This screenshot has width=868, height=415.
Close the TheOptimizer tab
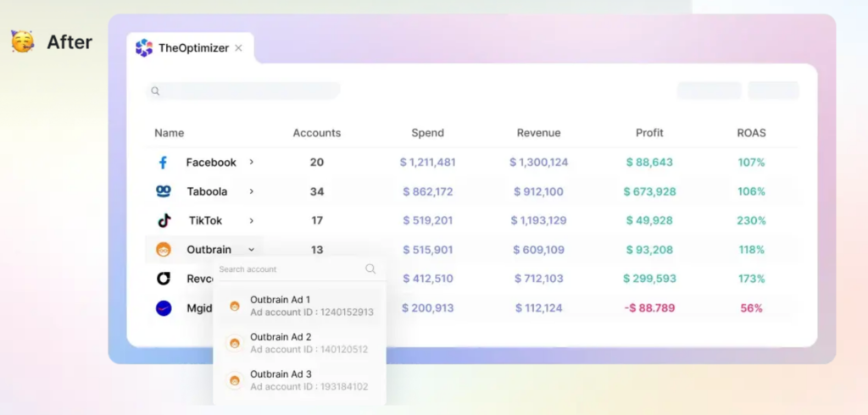[x=238, y=48]
